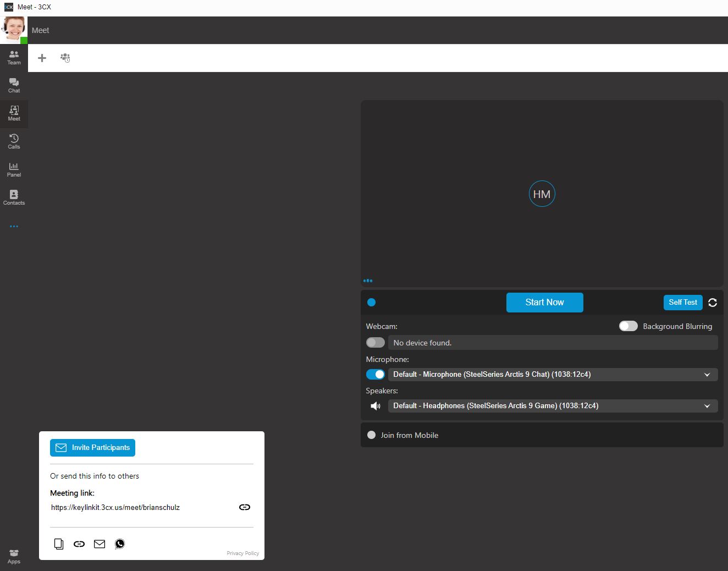Open video preview options three dots
This screenshot has height=571, width=728.
click(368, 281)
